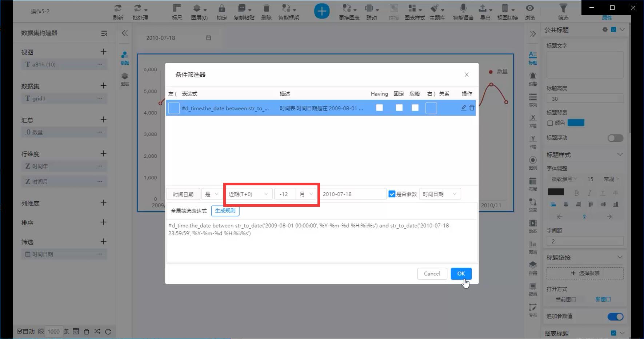Collapse the left panel with double chevron
The height and width of the screenshot is (339, 644).
125,33
